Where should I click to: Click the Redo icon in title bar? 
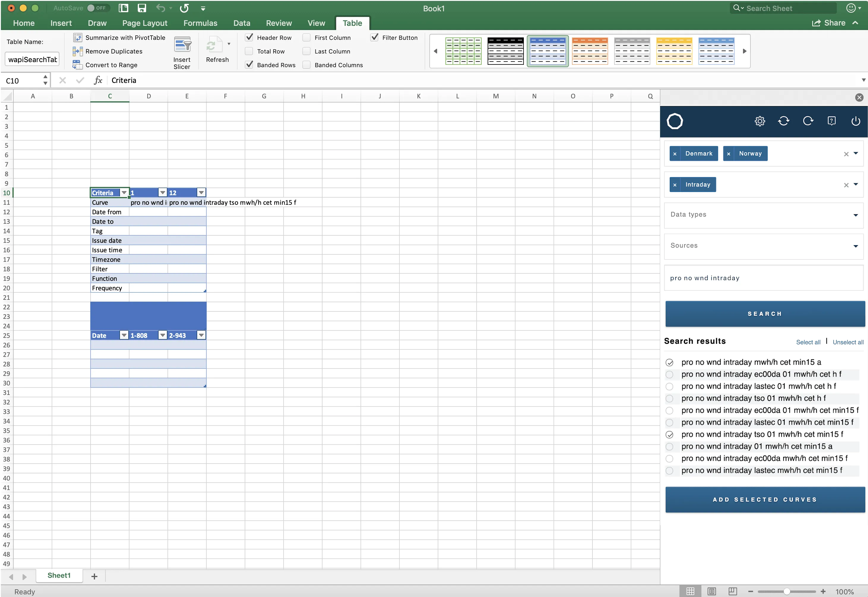point(184,8)
